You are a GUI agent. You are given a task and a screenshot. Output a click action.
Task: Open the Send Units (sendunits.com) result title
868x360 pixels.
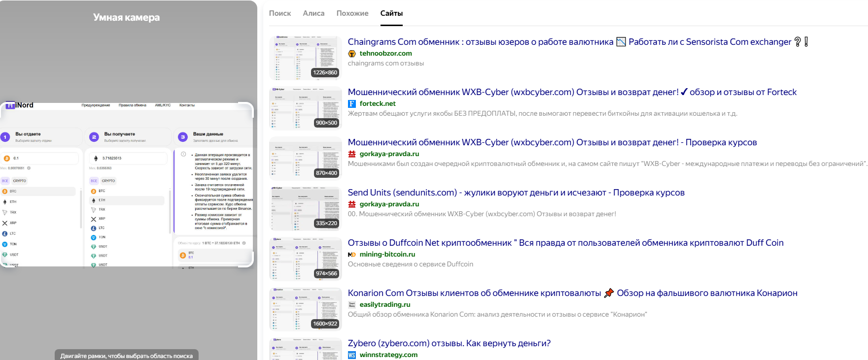pos(516,193)
